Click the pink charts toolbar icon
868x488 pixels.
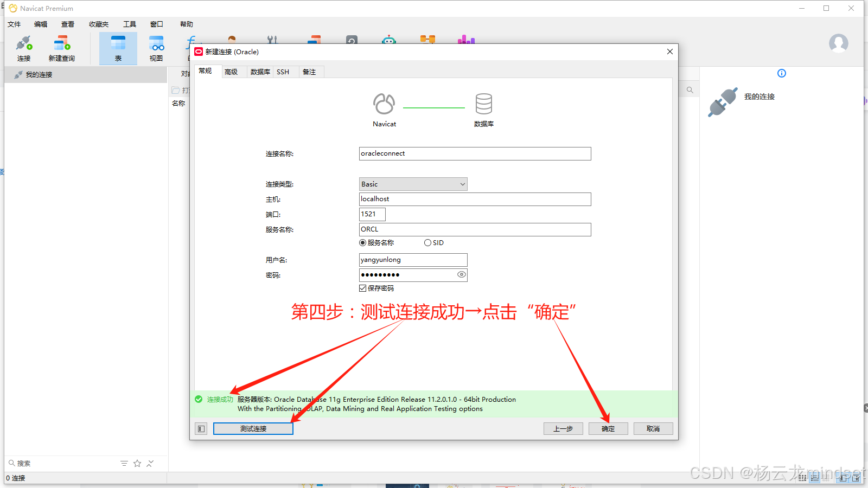pos(466,39)
